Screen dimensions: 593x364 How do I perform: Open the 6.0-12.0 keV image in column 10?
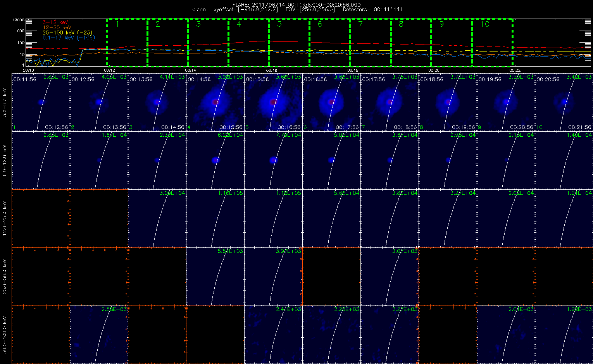pos(564,160)
